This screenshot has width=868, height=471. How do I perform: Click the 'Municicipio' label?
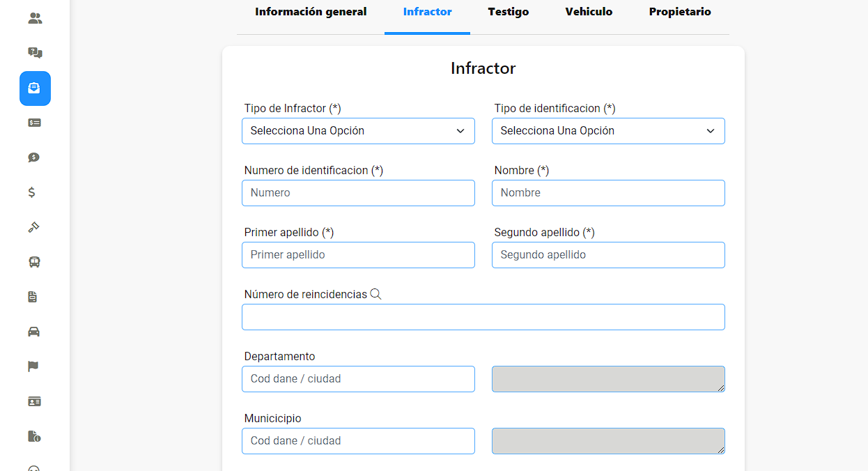[272, 419]
